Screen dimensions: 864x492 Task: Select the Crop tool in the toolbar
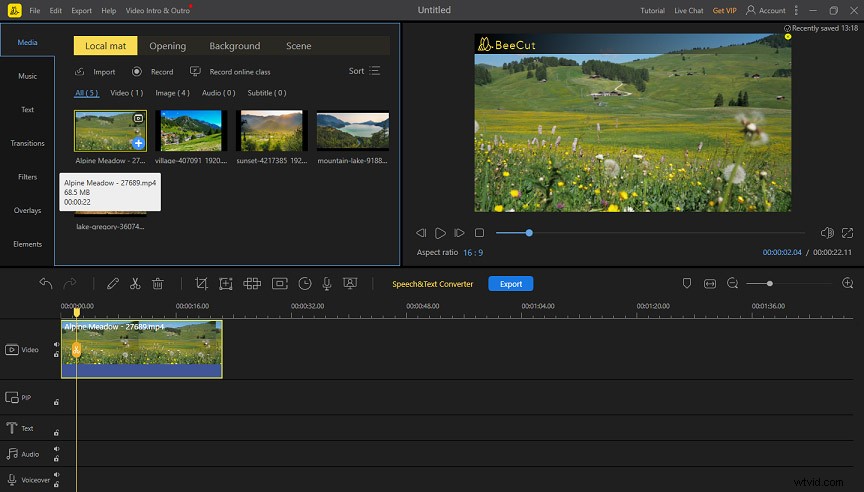pyautogui.click(x=201, y=284)
